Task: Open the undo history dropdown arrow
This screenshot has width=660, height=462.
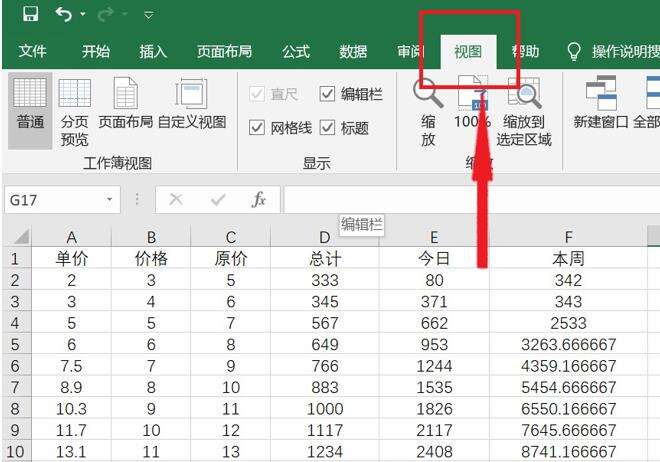Action: (83, 15)
